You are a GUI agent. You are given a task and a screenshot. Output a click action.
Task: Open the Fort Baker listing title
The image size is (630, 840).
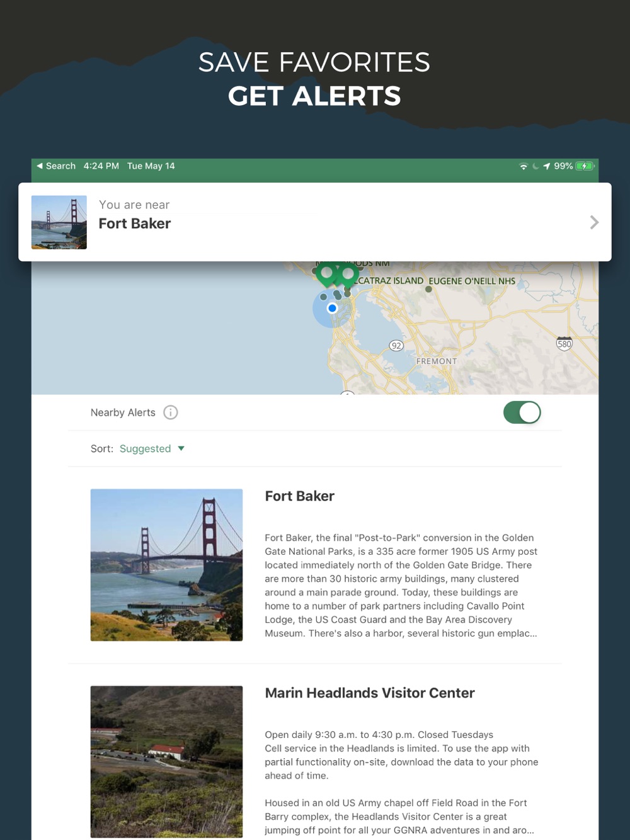(299, 496)
